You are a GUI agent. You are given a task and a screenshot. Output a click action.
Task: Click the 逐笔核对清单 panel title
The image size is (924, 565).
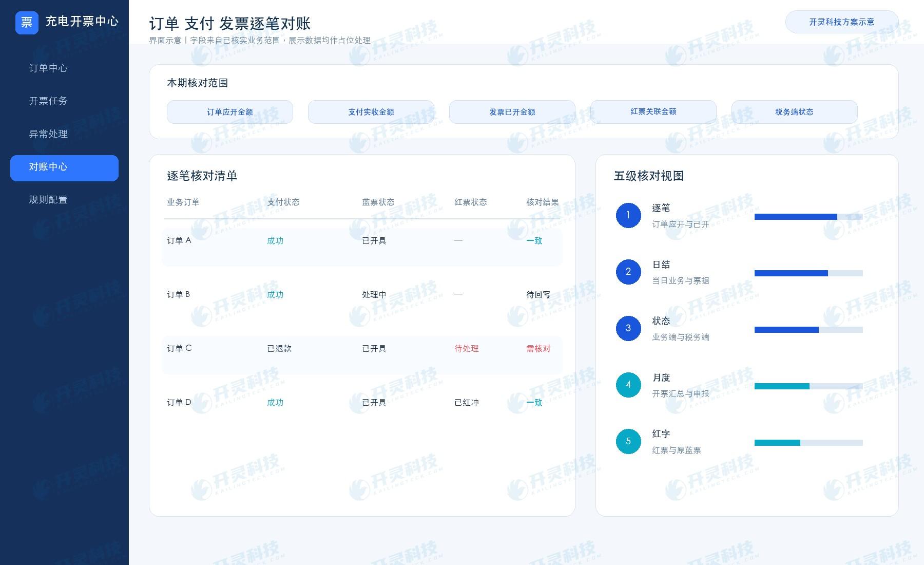coord(202,176)
